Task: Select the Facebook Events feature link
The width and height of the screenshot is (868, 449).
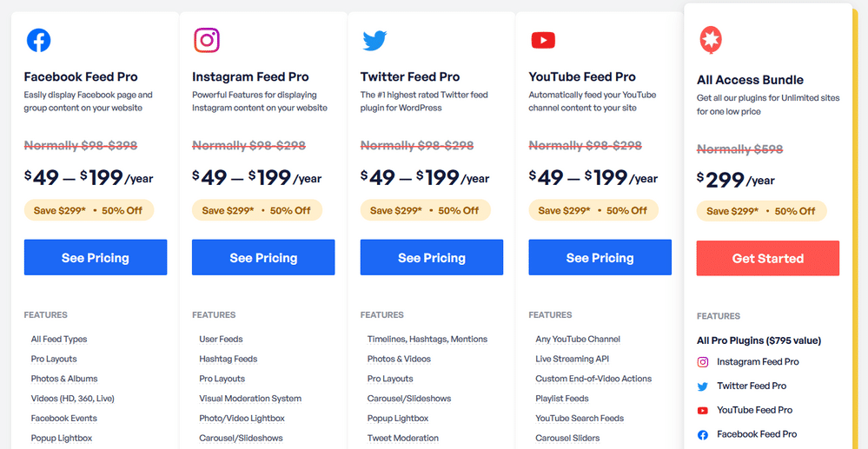Action: tap(63, 418)
